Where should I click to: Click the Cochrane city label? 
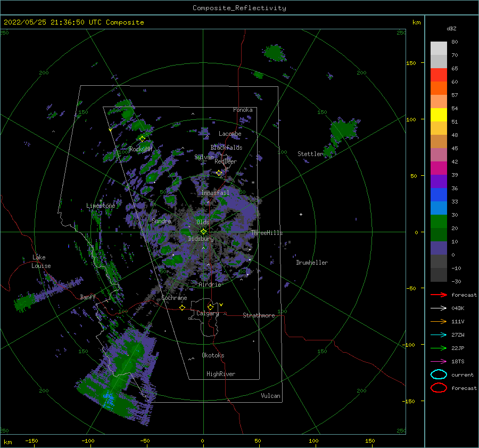pos(174,298)
